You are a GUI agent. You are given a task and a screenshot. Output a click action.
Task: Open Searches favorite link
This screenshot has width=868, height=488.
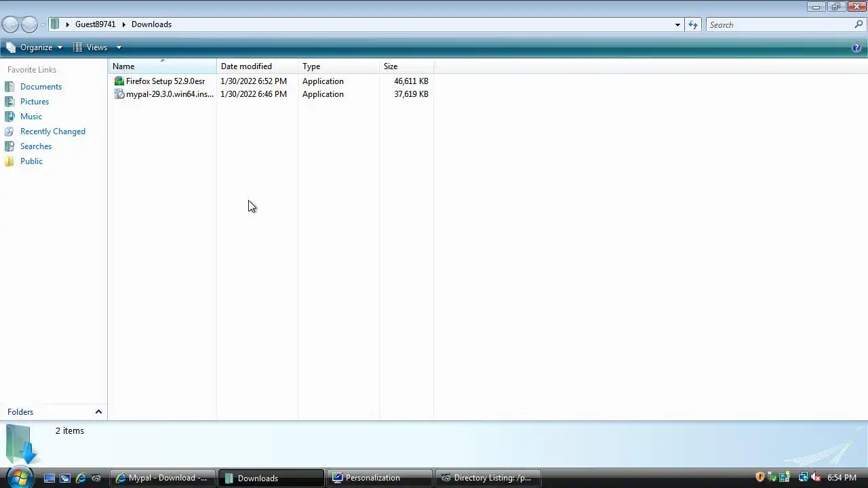36,146
